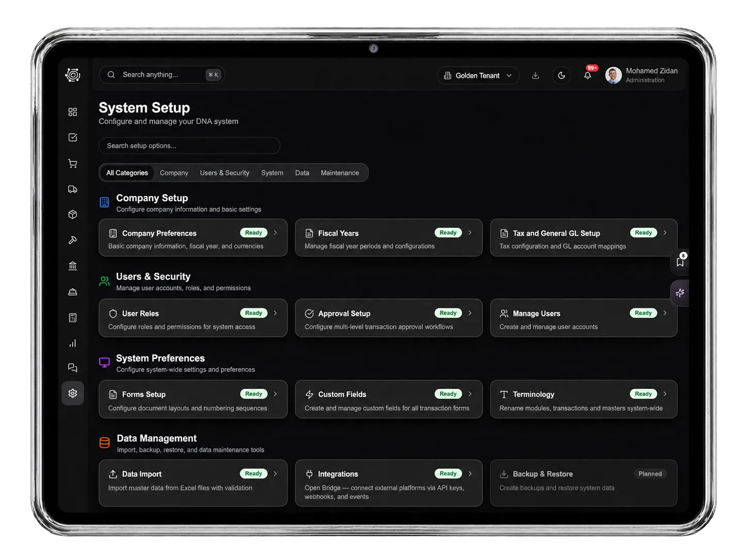Screen dimensions: 747x560
Task: Open the Integrations card
Action: pos(388,483)
